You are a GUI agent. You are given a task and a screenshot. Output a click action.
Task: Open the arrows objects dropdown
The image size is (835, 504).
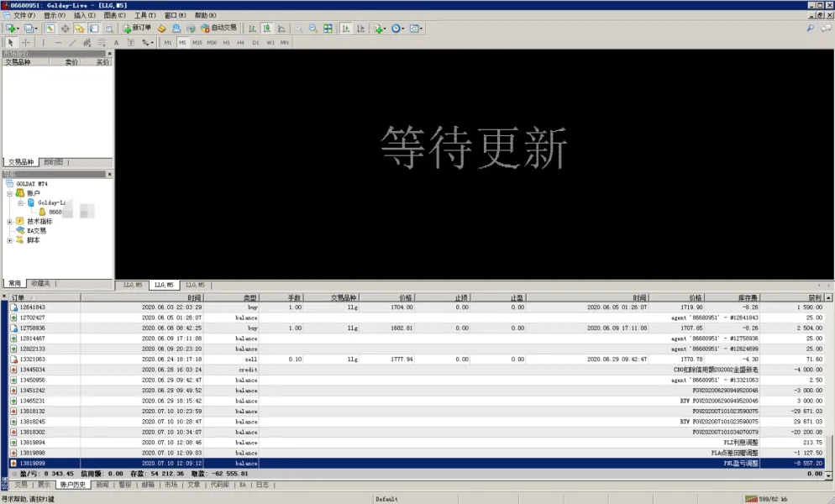148,43
